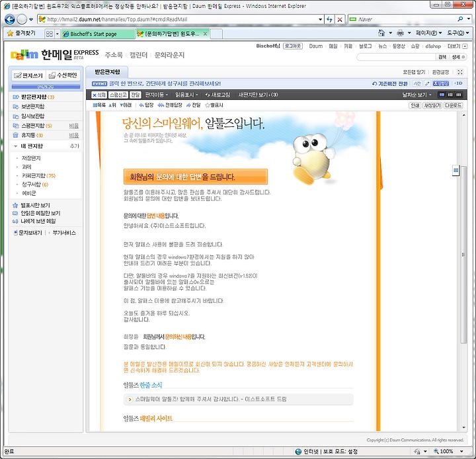The image size is (476, 459).
Task: Go back with the browser Back arrow
Action: tap(10, 19)
